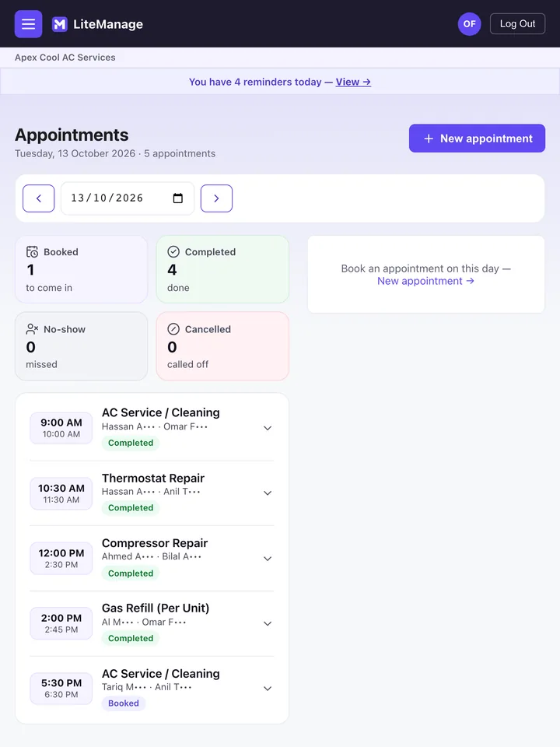Click the Booked status badge
Screen dimensions: 560x747
point(124,703)
